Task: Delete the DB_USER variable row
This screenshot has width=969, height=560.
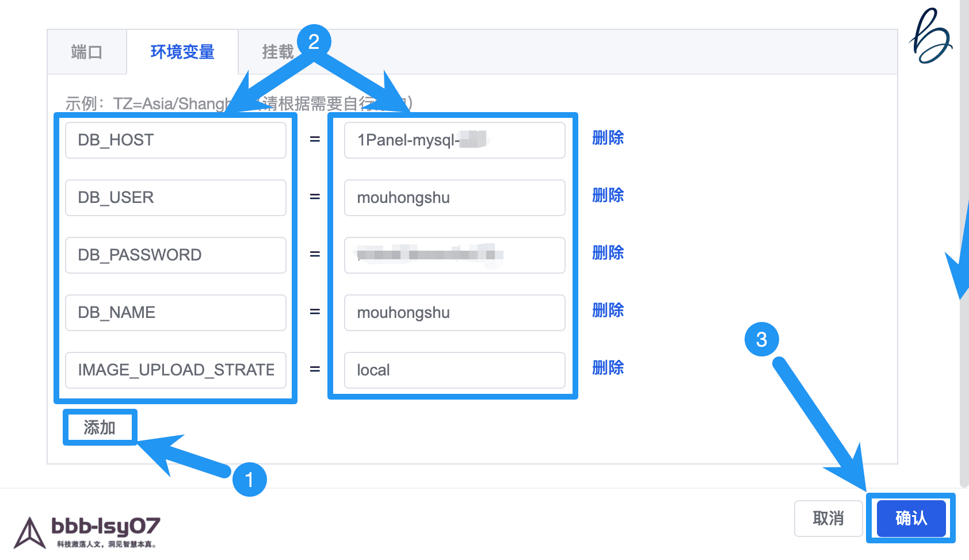Action: [x=608, y=195]
